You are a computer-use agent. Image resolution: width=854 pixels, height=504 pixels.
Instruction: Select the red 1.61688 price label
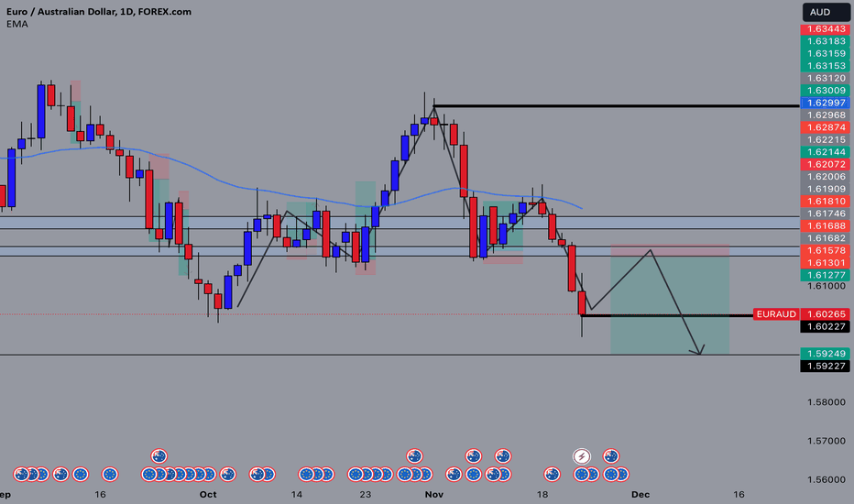(827, 225)
